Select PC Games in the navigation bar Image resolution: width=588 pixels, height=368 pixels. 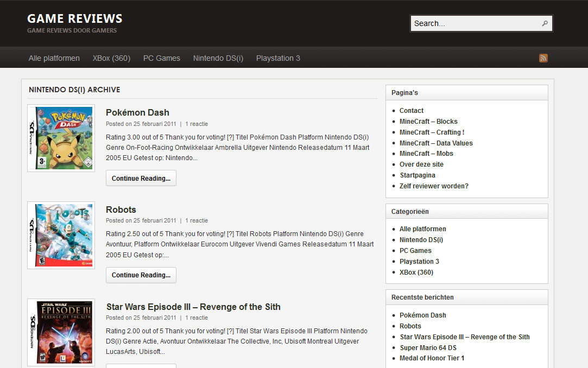[162, 58]
